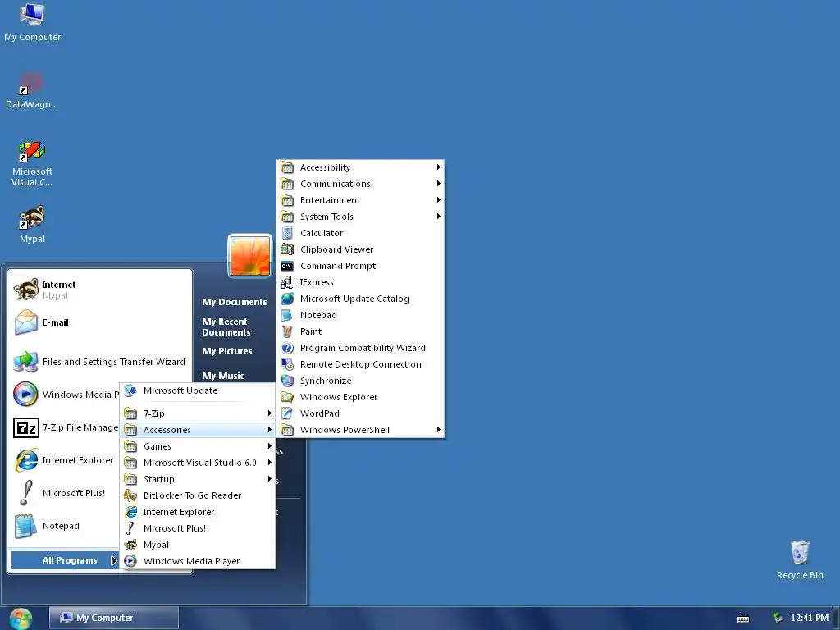Switch to My Computer taskbar button
This screenshot has height=630, width=840.
point(113,619)
